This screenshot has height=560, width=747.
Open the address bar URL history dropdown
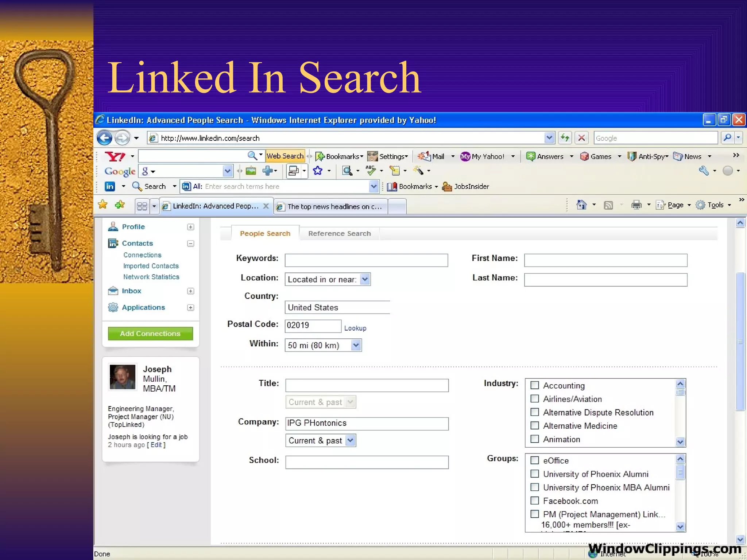(549, 138)
